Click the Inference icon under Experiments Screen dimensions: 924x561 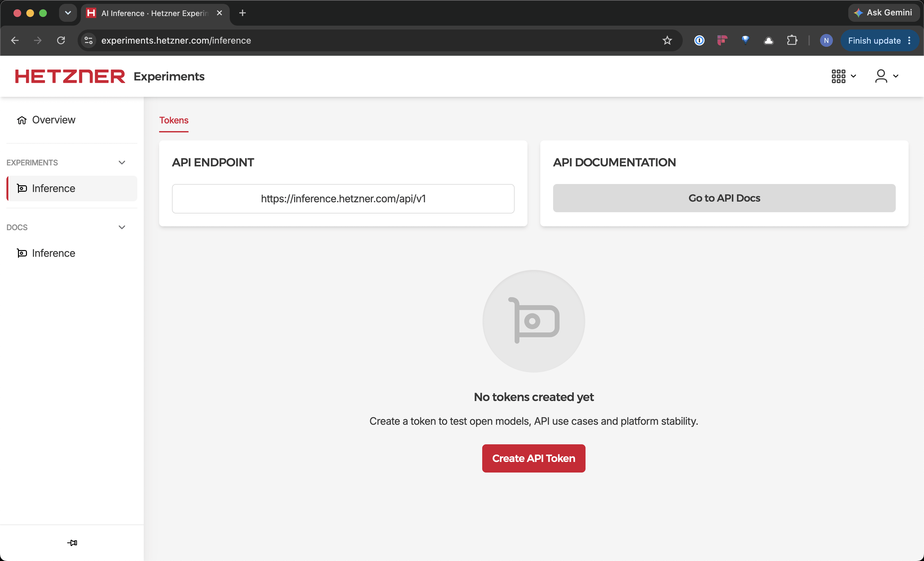(22, 188)
